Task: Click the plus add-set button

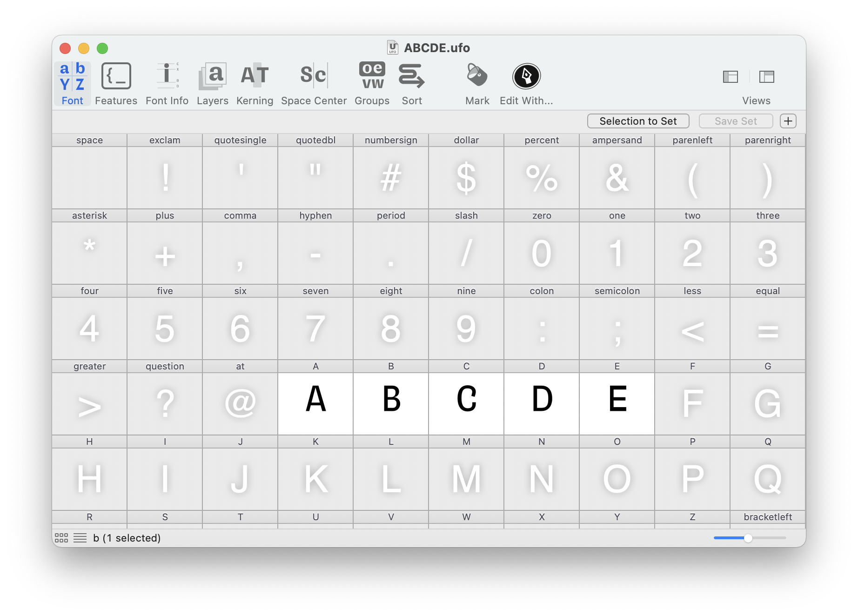Action: pos(788,121)
